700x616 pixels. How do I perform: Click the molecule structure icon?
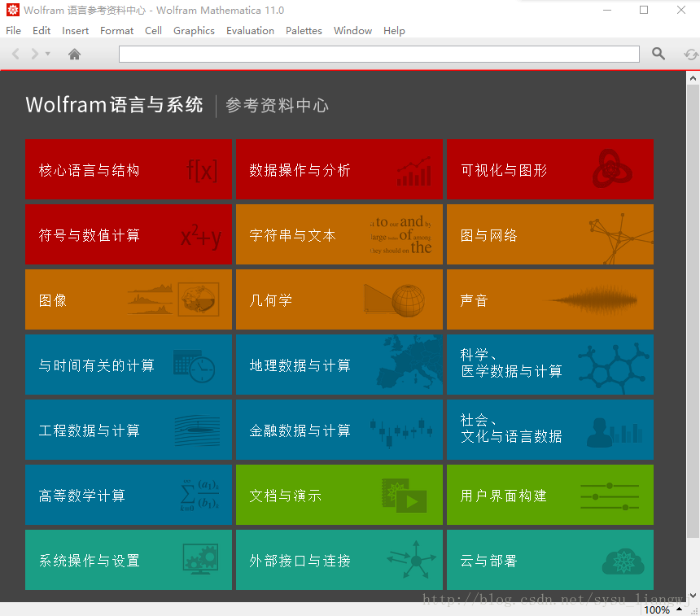coord(615,369)
